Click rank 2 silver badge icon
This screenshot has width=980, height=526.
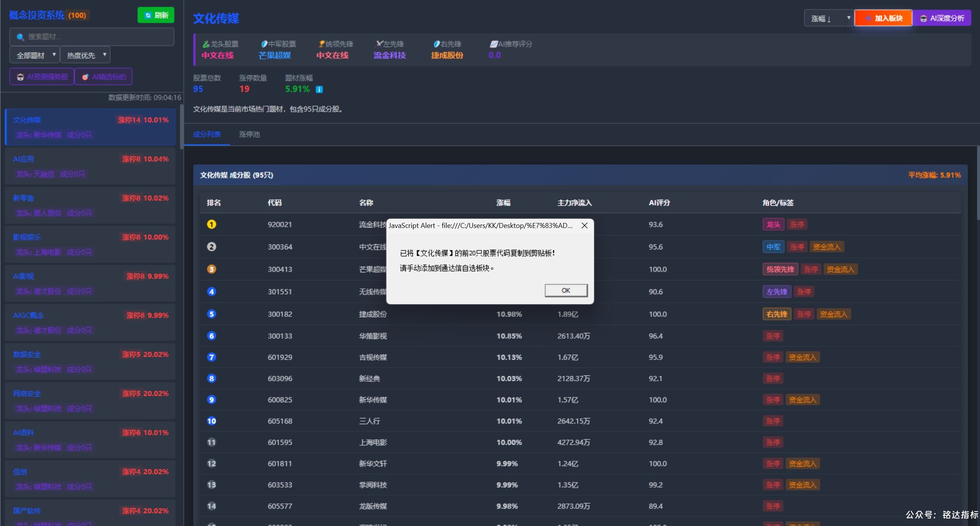(x=211, y=247)
